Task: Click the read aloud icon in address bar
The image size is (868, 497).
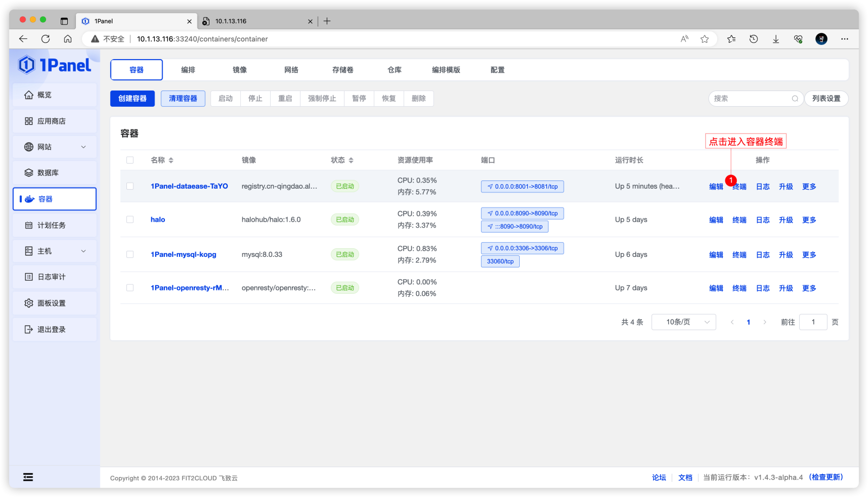Action: tap(685, 39)
